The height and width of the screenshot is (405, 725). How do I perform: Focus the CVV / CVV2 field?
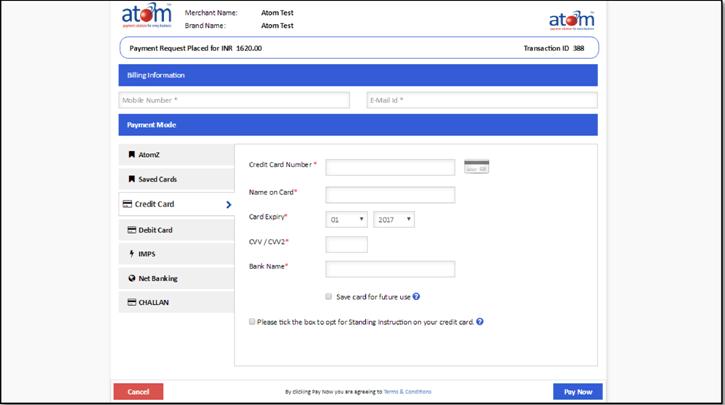(x=346, y=245)
